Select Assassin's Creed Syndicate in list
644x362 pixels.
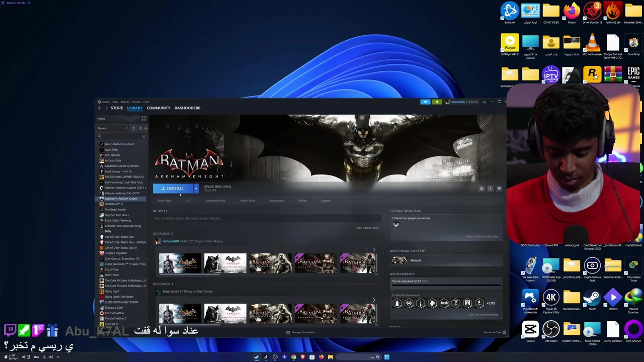(x=122, y=166)
